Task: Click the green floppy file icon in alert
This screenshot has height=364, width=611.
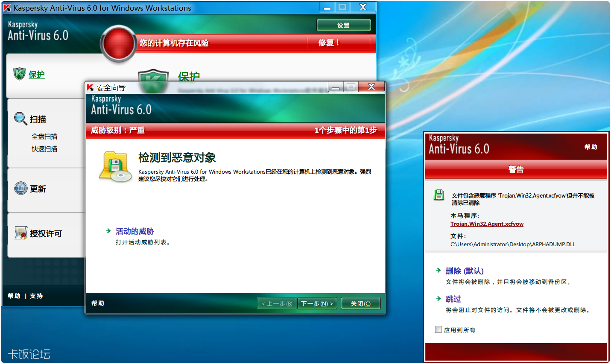Action: coord(439,195)
